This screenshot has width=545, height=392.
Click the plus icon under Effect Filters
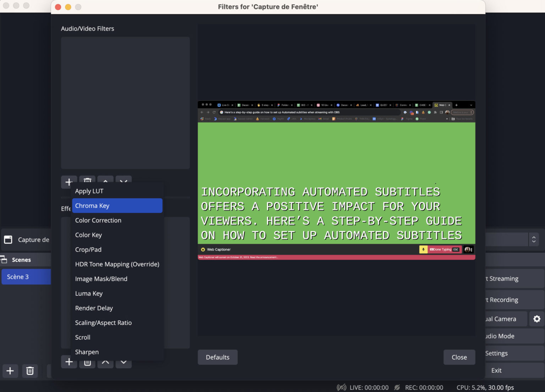tap(69, 361)
